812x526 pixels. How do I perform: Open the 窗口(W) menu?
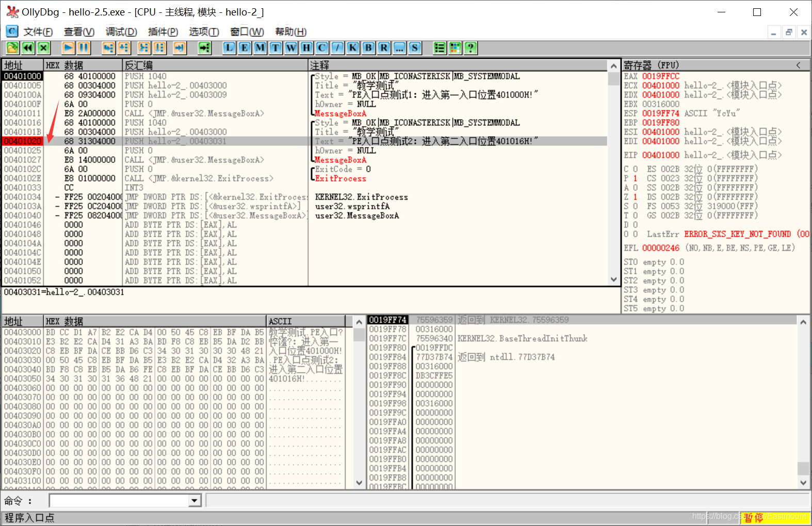tap(247, 32)
